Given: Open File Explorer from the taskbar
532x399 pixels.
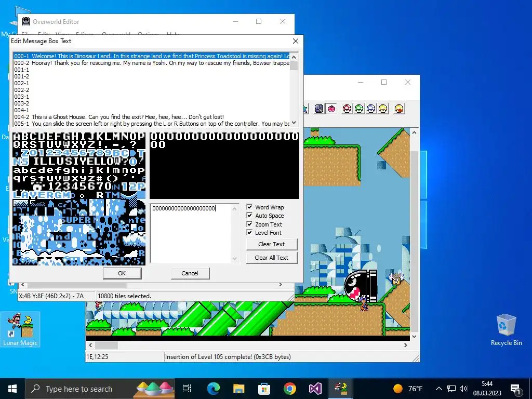Looking at the screenshot, I should pos(239,389).
